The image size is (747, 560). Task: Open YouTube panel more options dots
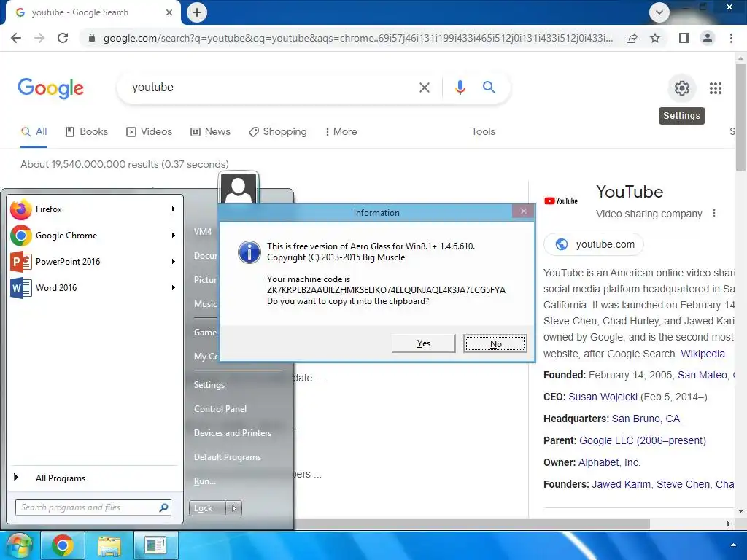(713, 214)
